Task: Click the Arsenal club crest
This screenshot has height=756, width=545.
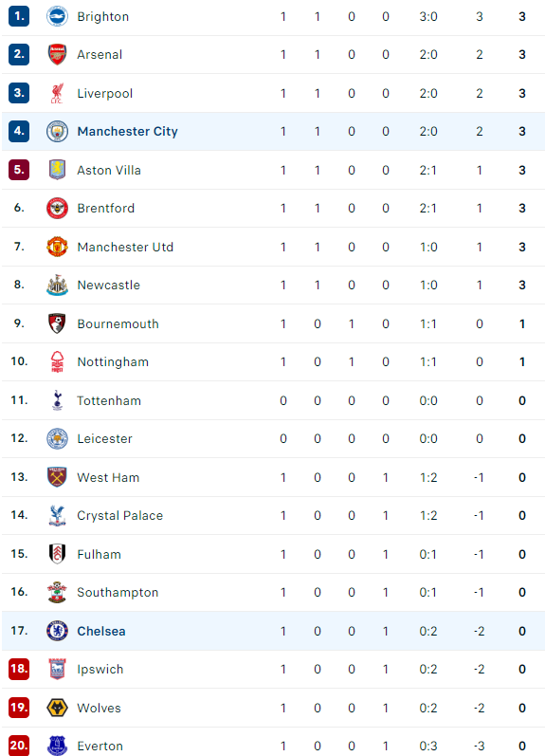Action: (x=57, y=54)
